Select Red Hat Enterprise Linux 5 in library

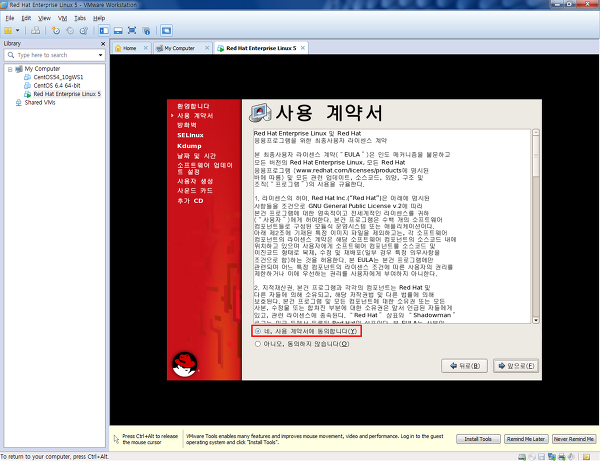coord(67,94)
